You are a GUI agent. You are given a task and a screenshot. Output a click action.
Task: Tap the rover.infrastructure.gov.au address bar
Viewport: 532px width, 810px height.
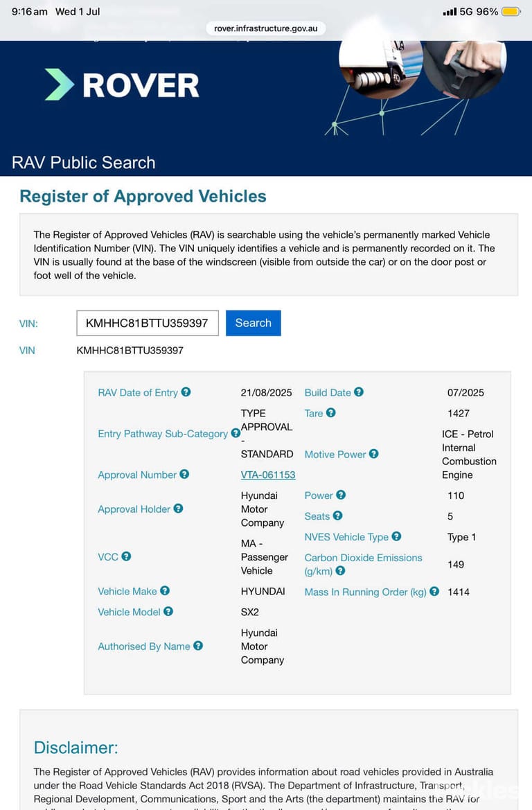tap(266, 28)
